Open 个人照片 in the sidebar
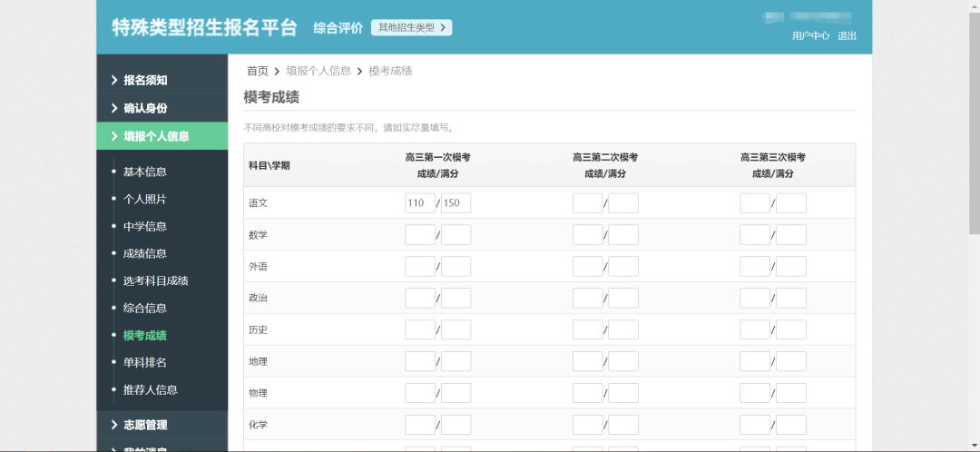980x452 pixels. [144, 199]
